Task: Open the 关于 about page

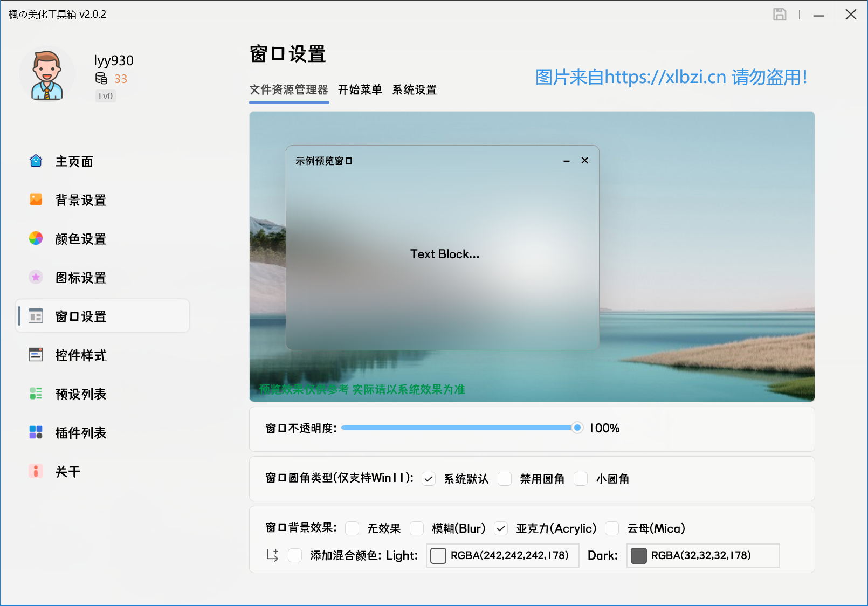Action: (67, 471)
